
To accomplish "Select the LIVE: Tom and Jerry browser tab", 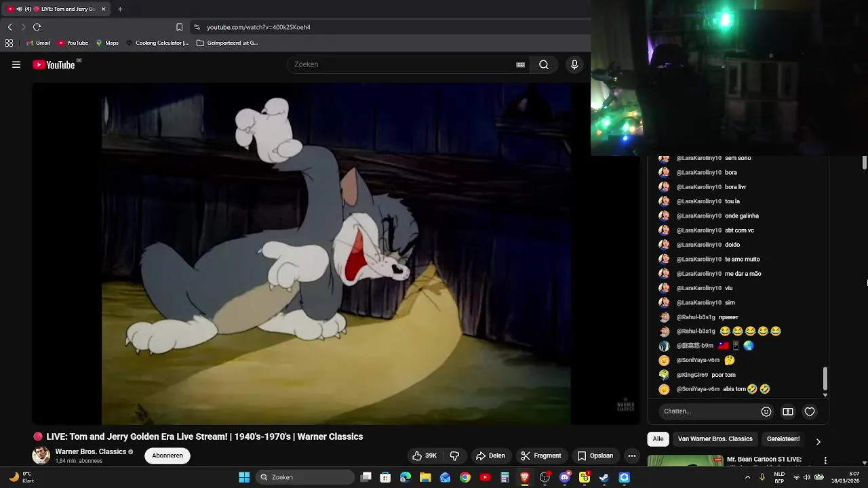I will [57, 9].
